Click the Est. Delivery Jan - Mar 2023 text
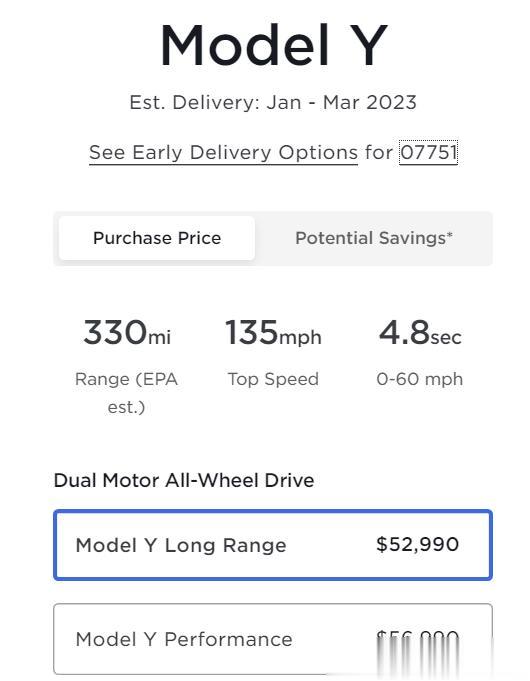This screenshot has height=681, width=530. pos(273,102)
